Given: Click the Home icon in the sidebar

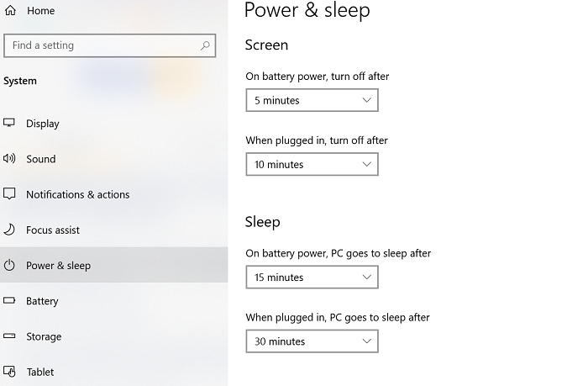Looking at the screenshot, I should coord(11,11).
